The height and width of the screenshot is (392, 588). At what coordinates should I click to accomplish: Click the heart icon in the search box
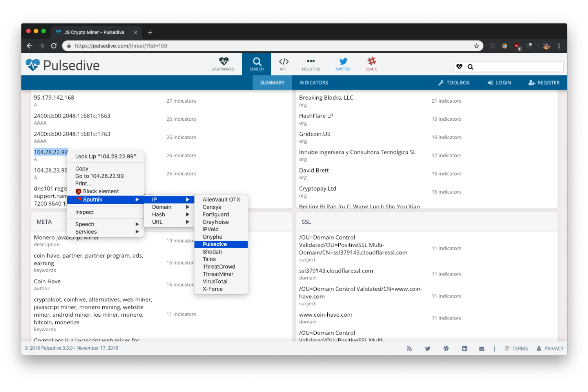(x=459, y=67)
